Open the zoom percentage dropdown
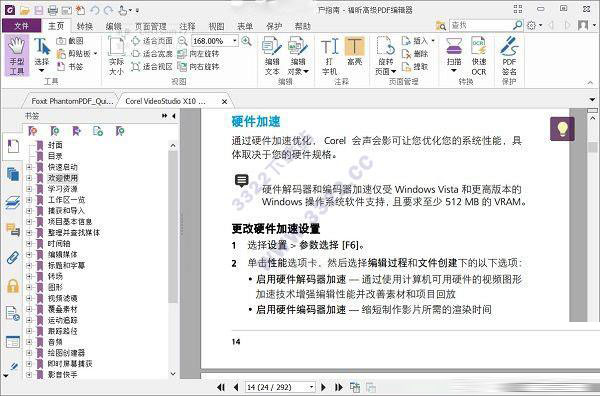 coord(235,41)
